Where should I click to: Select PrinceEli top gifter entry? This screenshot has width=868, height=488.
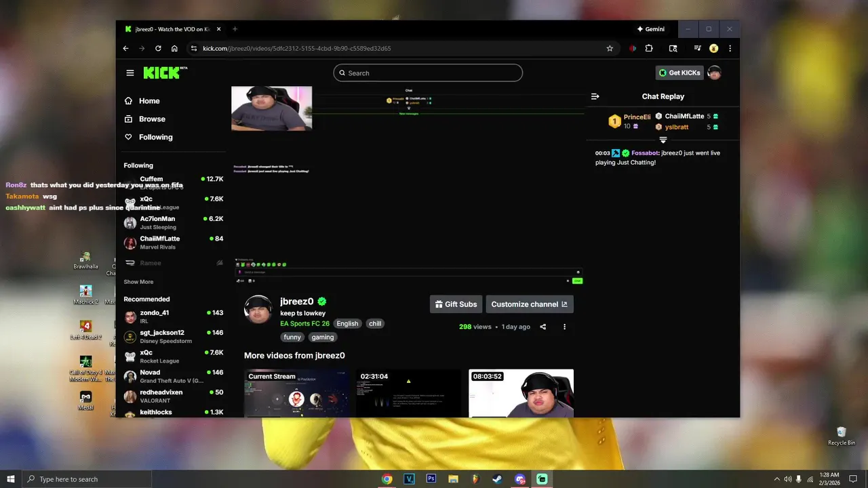629,121
